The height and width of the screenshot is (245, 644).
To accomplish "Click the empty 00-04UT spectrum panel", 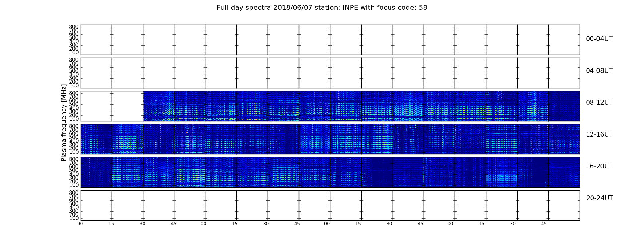I will pyautogui.click(x=330, y=40).
